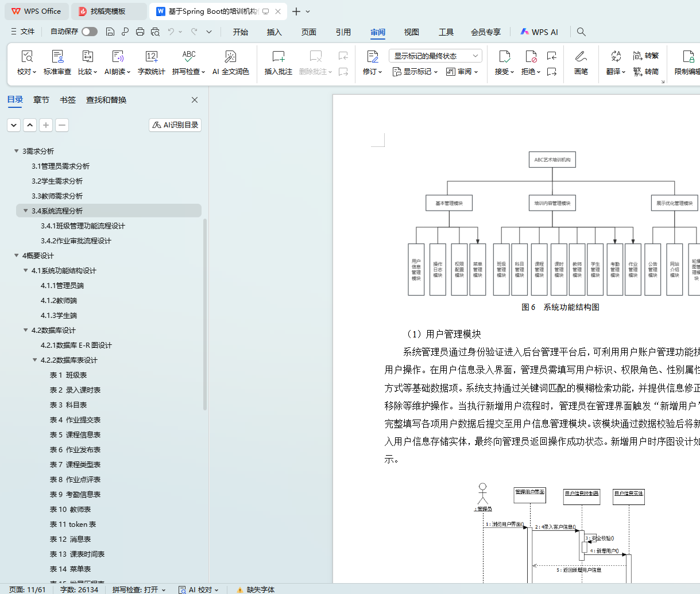Collapse the 3需求分析 outline section
Screen dimensions: 700x594
(x=16, y=151)
